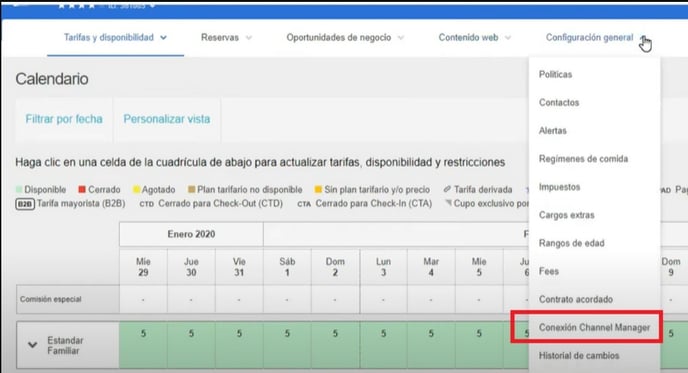Viewport: 688px width, 373px height.
Task: Expand the Contenido web menu
Action: [x=475, y=37]
